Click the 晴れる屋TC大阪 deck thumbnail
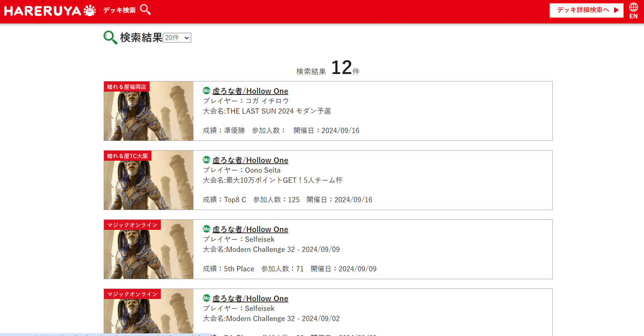The image size is (644, 336). point(149,180)
